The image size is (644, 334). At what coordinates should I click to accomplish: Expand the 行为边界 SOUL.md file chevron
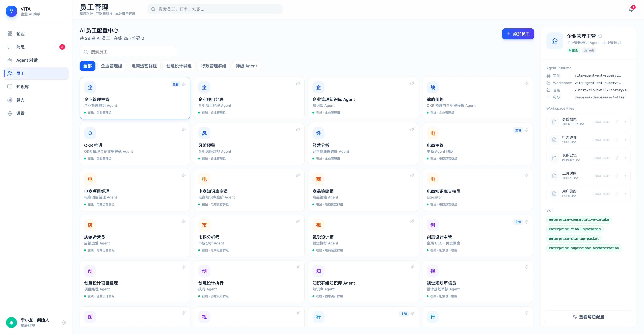[x=625, y=140]
